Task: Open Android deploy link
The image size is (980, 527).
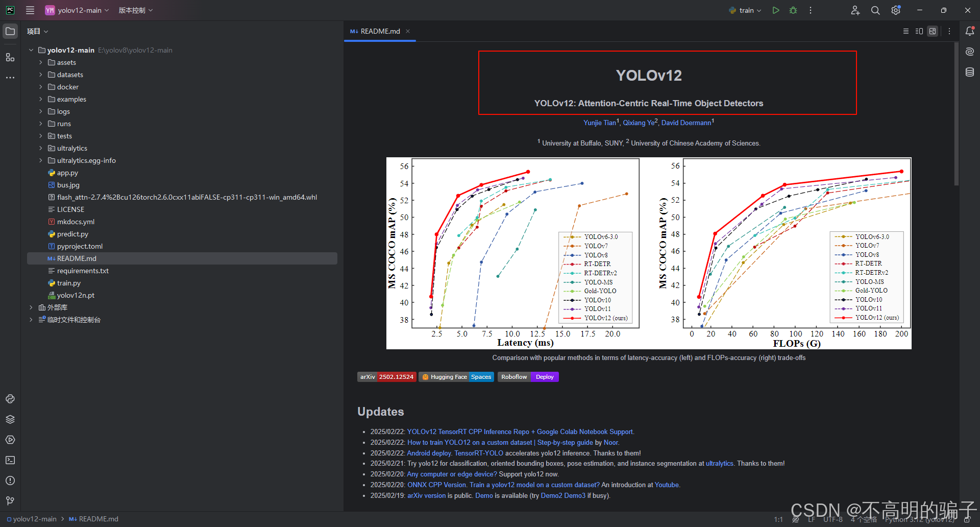Action: coord(429,453)
